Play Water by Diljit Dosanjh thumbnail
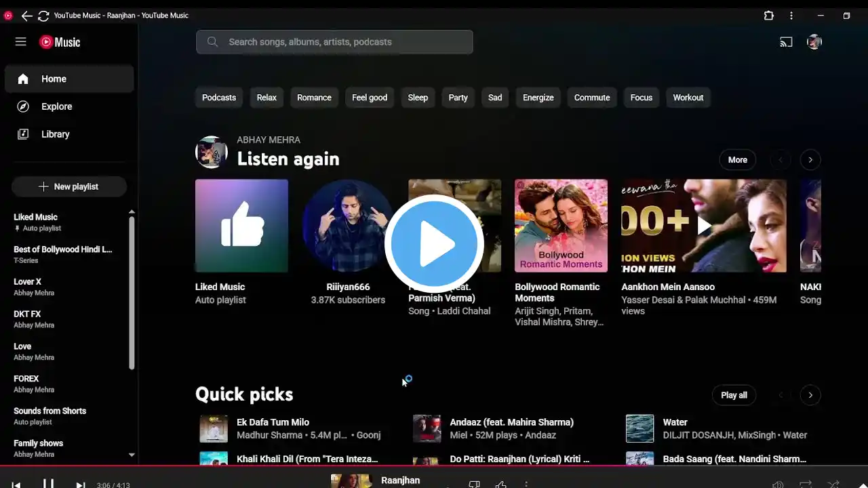 point(639,428)
